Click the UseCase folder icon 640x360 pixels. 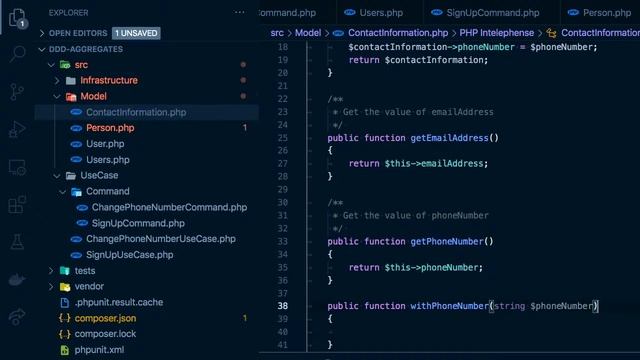(x=71, y=176)
